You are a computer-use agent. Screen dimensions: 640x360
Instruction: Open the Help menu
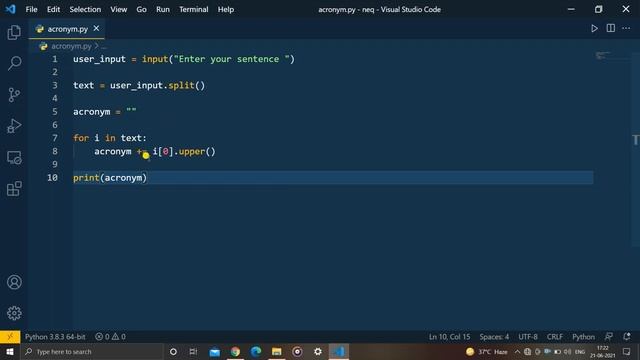click(x=226, y=9)
